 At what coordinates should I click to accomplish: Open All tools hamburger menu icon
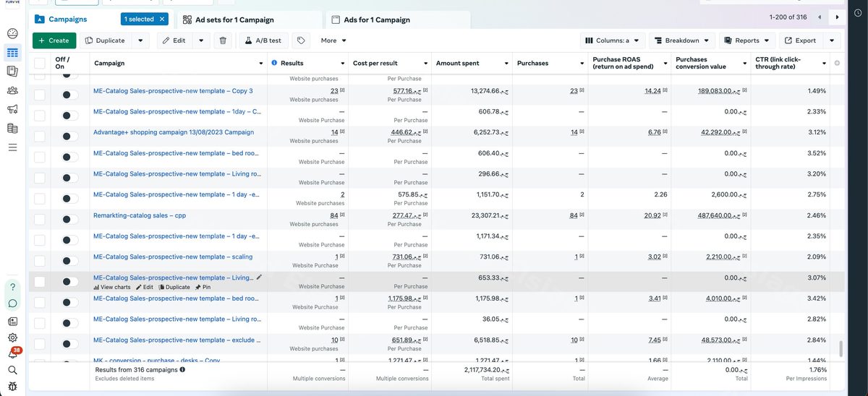tap(12, 147)
